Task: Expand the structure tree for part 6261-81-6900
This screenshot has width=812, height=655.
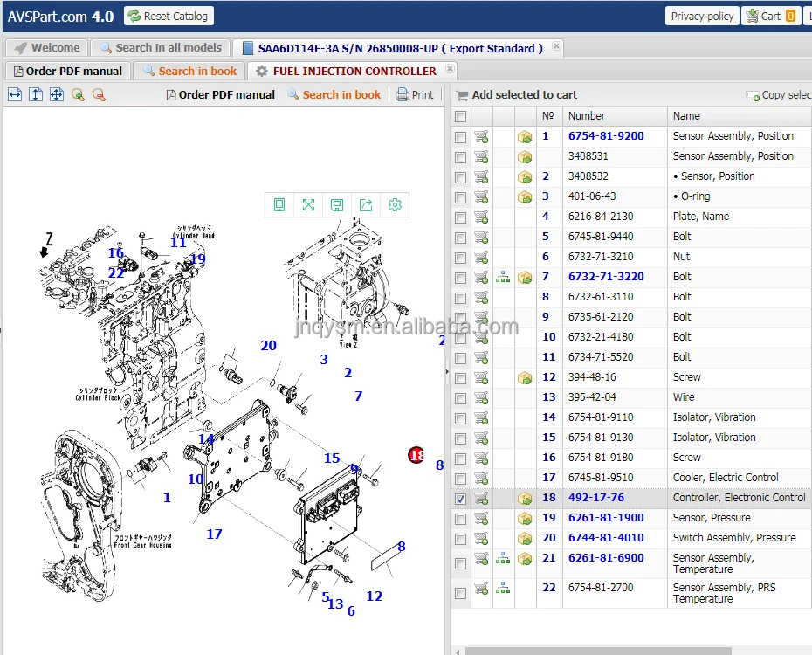Action: [x=503, y=559]
